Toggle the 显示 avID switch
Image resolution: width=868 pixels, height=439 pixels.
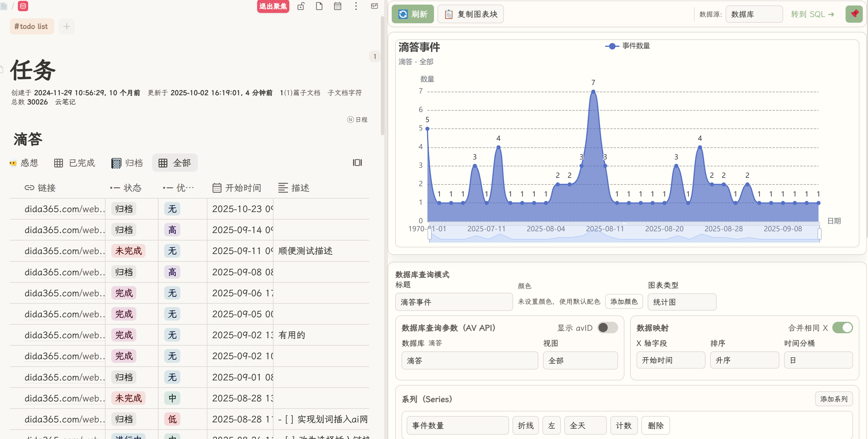(607, 328)
